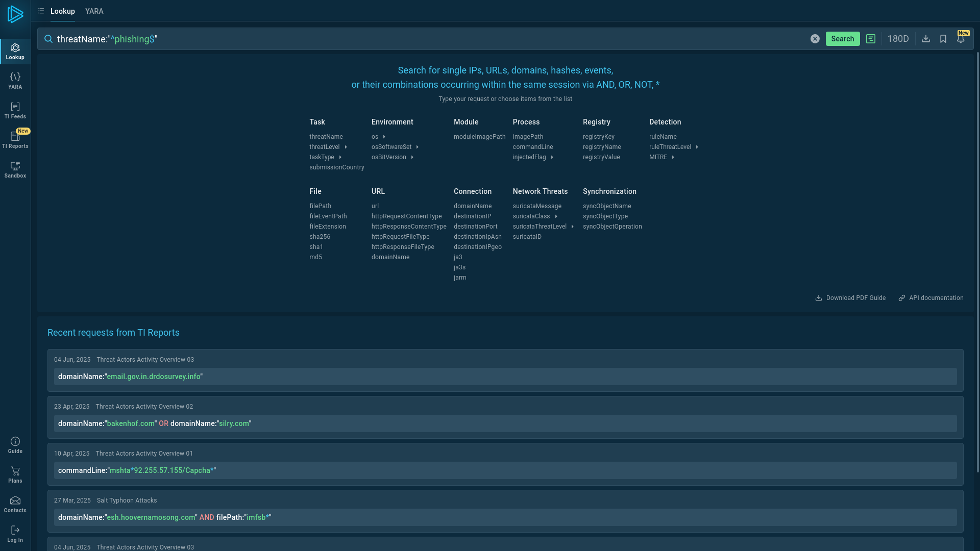Image resolution: width=980 pixels, height=551 pixels.
Task: Expand the injectedFlag options arrow
Action: 552,157
